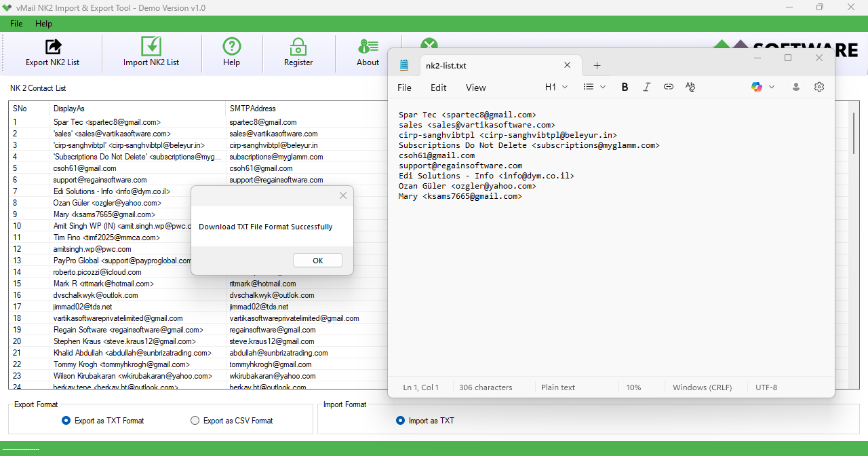Screen dimensions: 868x456
Task: Click OK on the download success dialog
Action: point(317,260)
